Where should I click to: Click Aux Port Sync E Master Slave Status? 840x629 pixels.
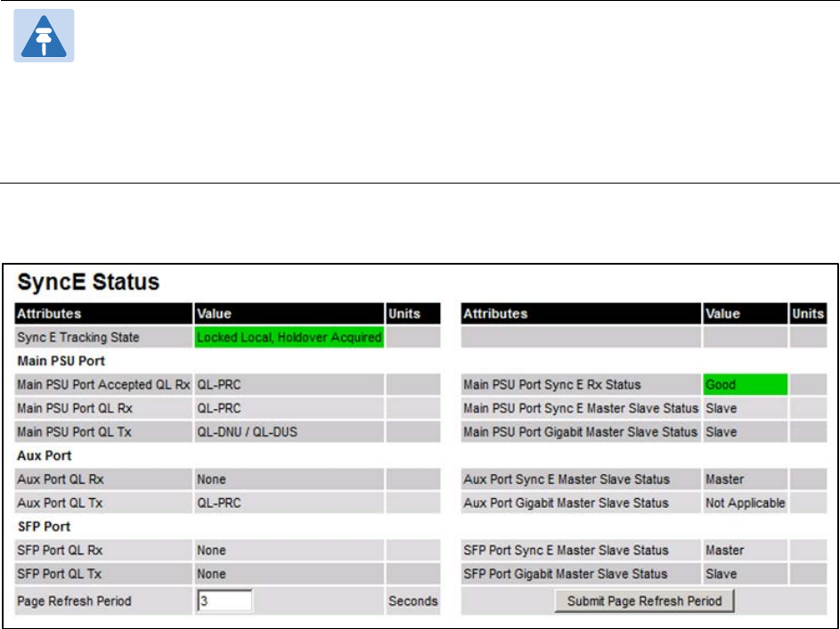pos(567,479)
